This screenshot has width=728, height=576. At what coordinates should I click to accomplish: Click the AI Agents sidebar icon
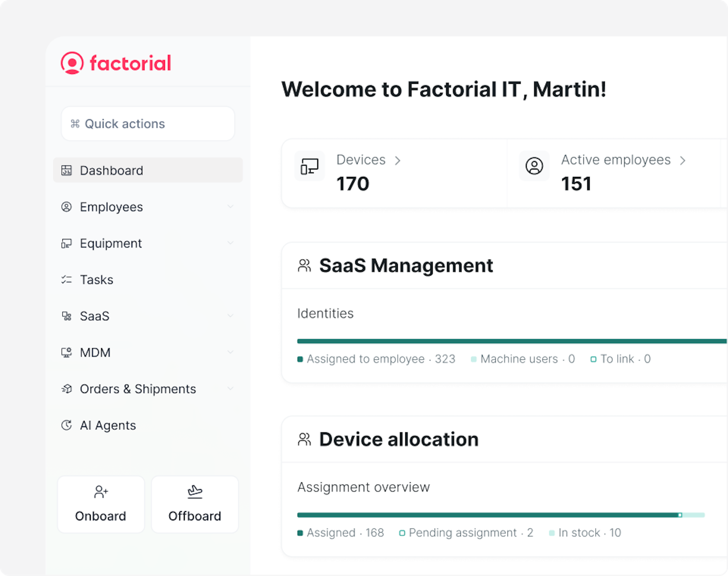pyautogui.click(x=67, y=425)
